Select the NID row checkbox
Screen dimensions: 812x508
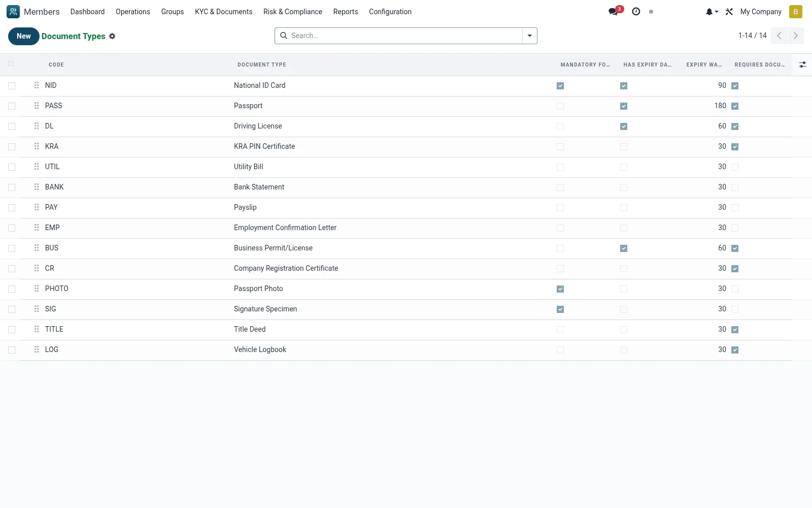tap(12, 86)
